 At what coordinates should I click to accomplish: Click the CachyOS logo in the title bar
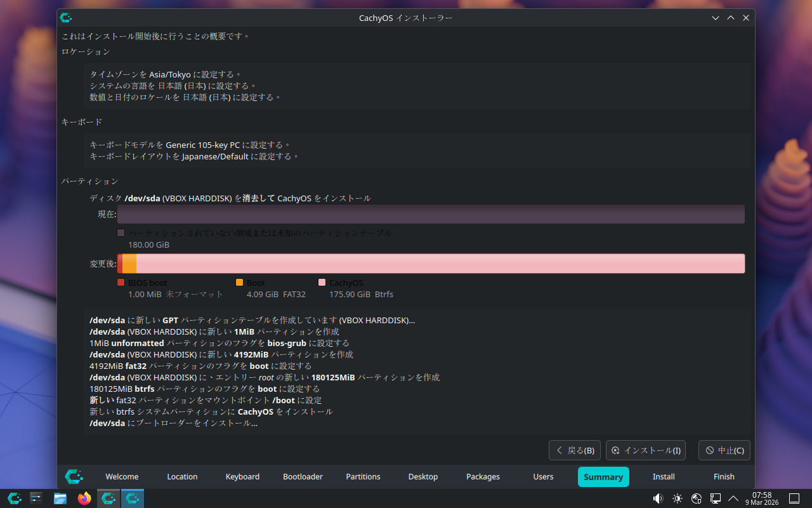[x=66, y=18]
